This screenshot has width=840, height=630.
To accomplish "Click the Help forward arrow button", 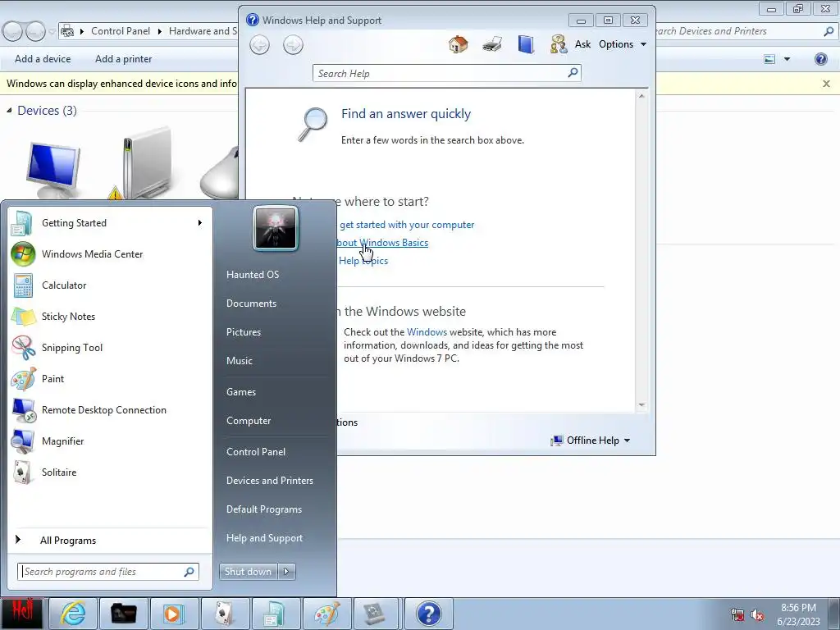I will coord(293,44).
